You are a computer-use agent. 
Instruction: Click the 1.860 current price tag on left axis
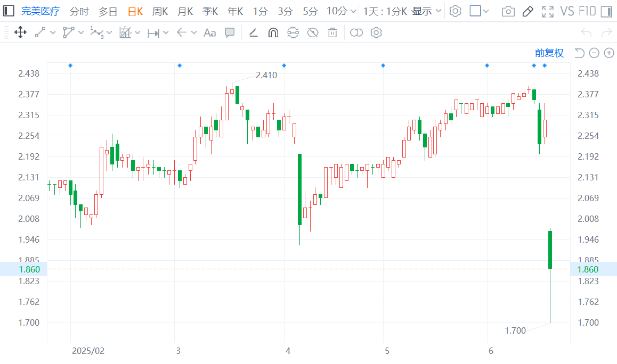coord(23,269)
